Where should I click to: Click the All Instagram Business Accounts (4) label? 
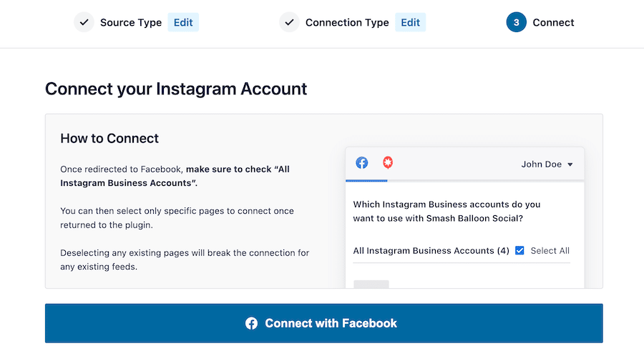pos(431,250)
